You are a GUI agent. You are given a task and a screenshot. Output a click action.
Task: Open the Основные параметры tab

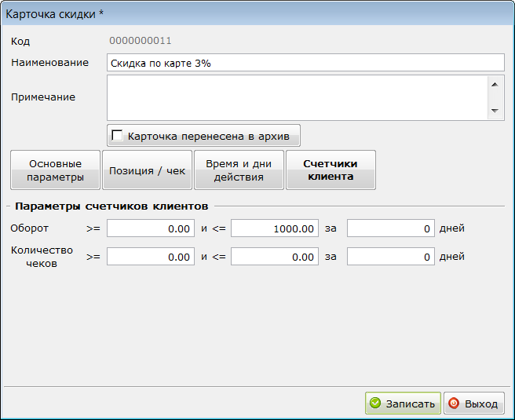tap(55, 170)
